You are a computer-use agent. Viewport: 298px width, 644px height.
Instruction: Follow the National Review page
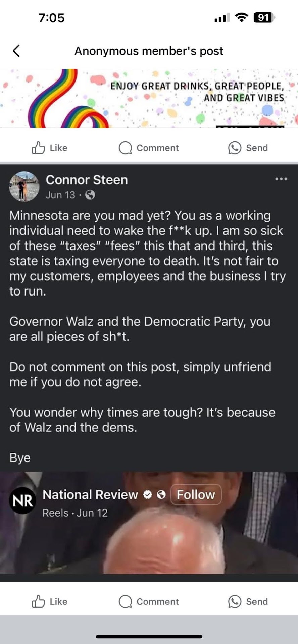tap(196, 494)
